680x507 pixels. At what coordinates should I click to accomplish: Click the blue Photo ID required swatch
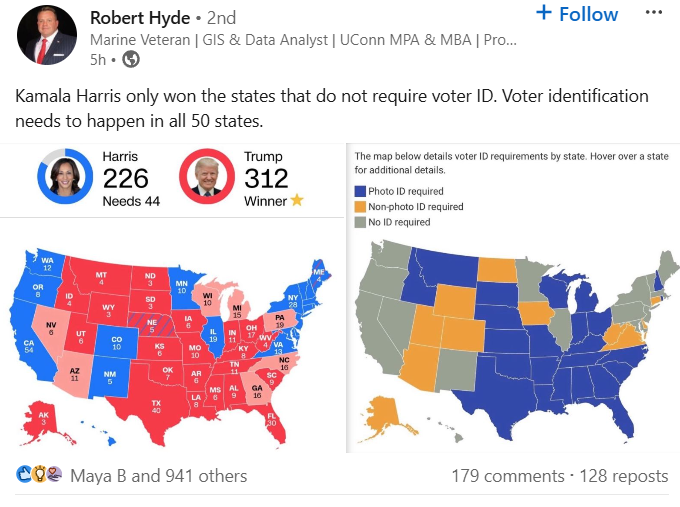click(x=361, y=190)
